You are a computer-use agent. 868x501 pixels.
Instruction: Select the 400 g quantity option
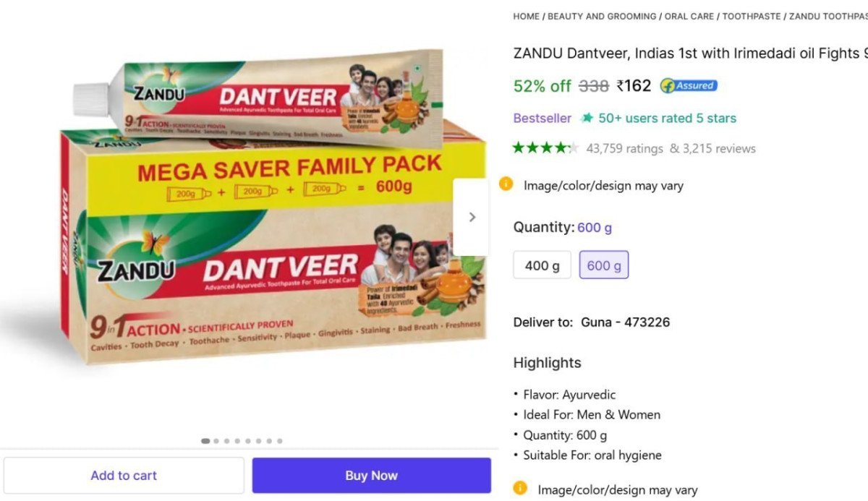tap(542, 265)
